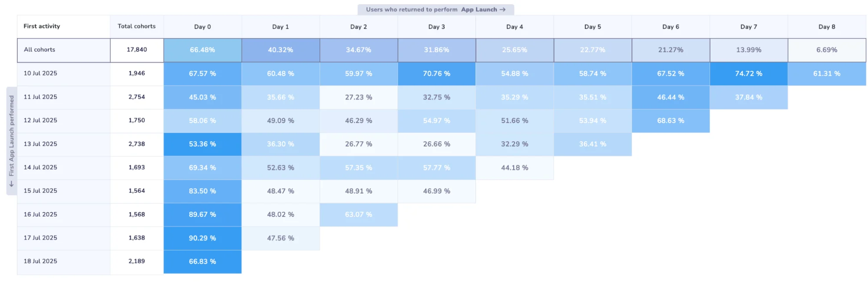Click the 74.72 % Day 7 cell
This screenshot has width=868, height=283.
tap(749, 74)
